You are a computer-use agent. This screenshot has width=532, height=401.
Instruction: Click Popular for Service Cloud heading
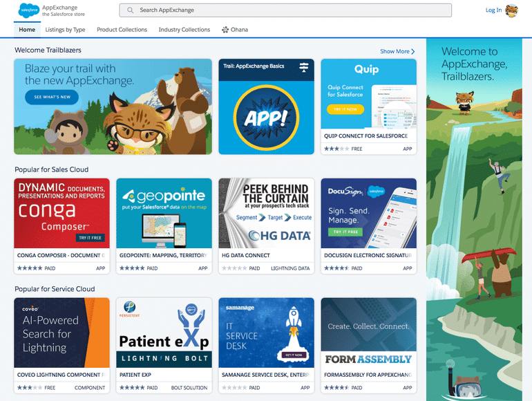click(55, 289)
